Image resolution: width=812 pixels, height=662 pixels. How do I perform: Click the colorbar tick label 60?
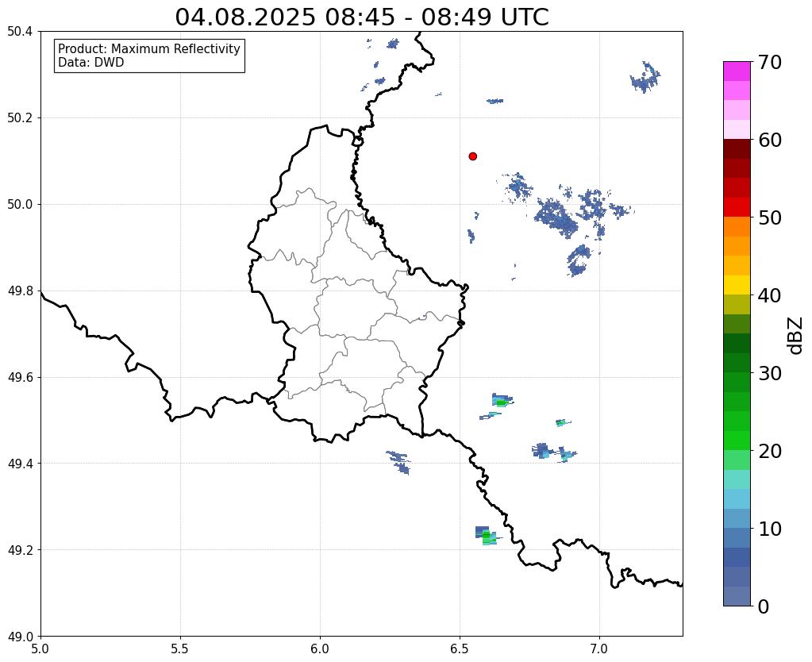click(x=770, y=140)
